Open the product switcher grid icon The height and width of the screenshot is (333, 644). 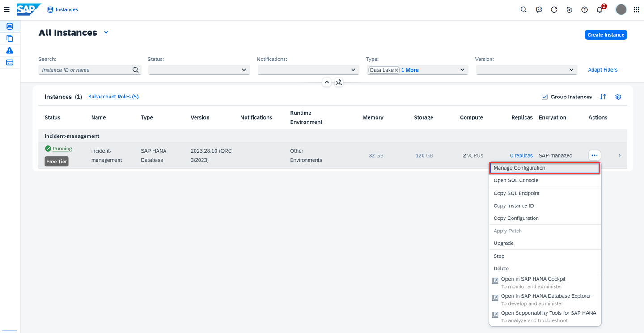636,9
